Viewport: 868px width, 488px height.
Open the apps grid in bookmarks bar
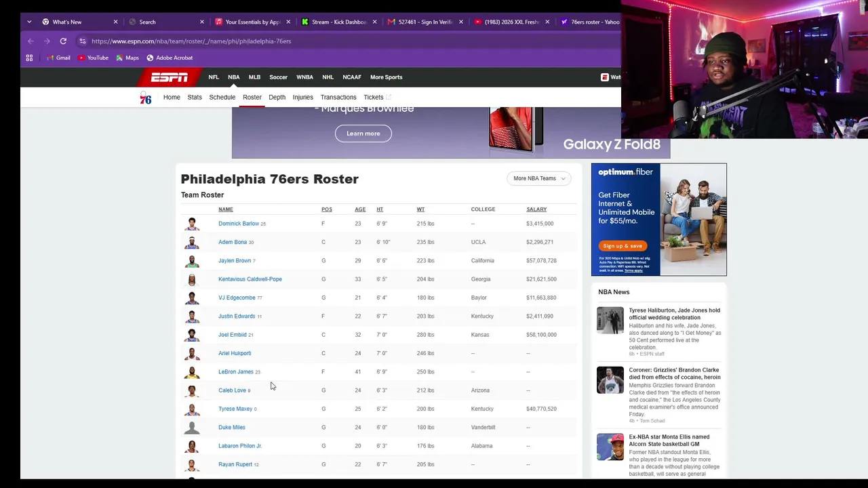pyautogui.click(x=29, y=58)
